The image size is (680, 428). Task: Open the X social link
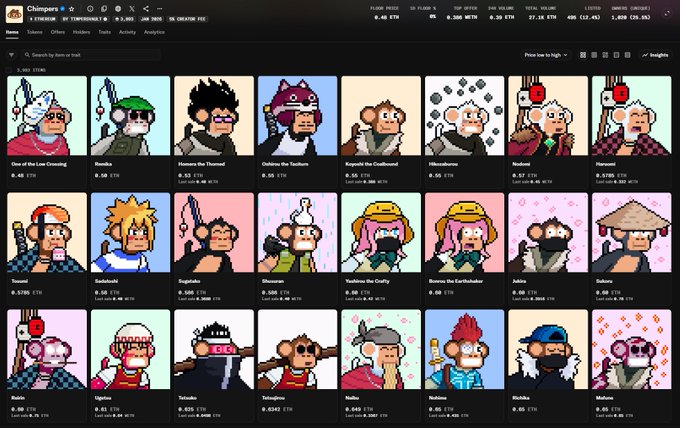click(x=132, y=9)
